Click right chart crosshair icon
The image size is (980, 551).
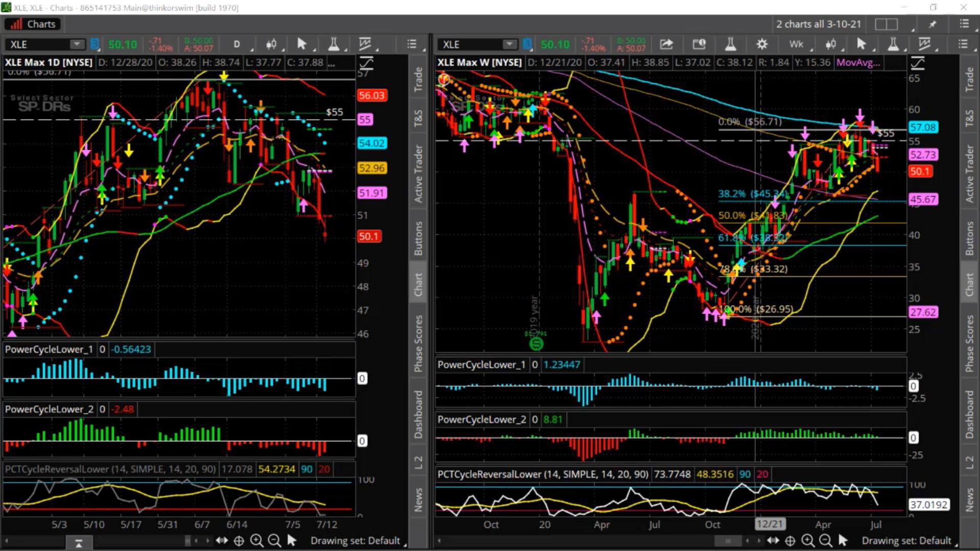tap(790, 540)
